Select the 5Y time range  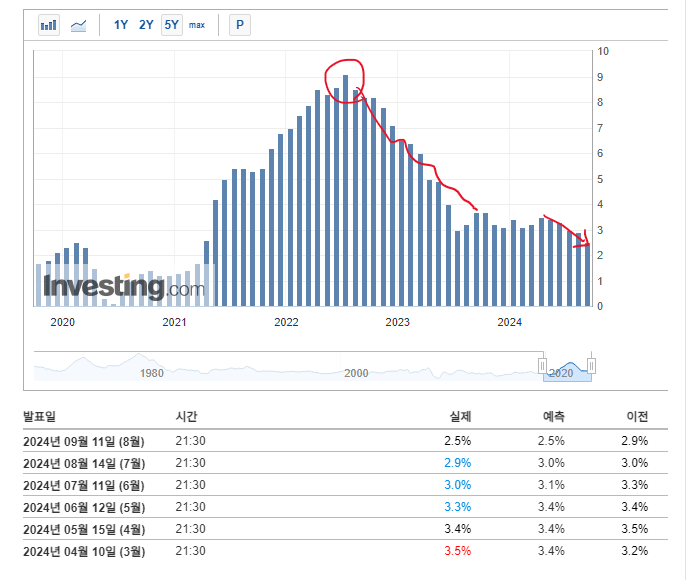(x=172, y=25)
